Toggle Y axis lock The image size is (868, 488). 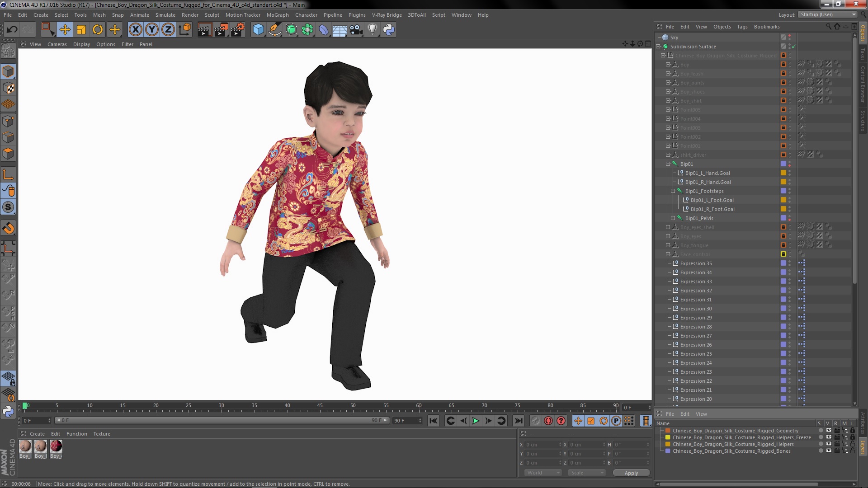[x=152, y=30]
